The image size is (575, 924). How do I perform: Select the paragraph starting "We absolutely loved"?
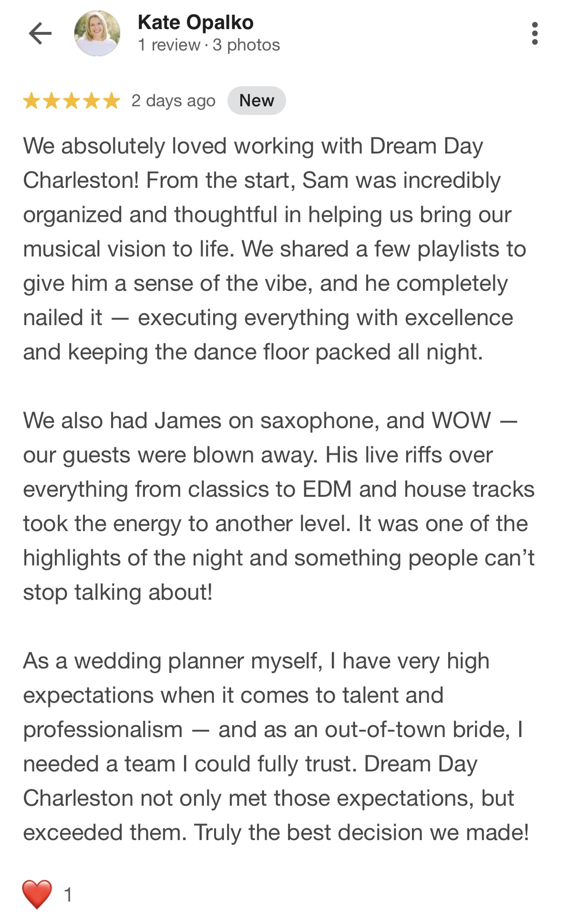click(x=267, y=249)
